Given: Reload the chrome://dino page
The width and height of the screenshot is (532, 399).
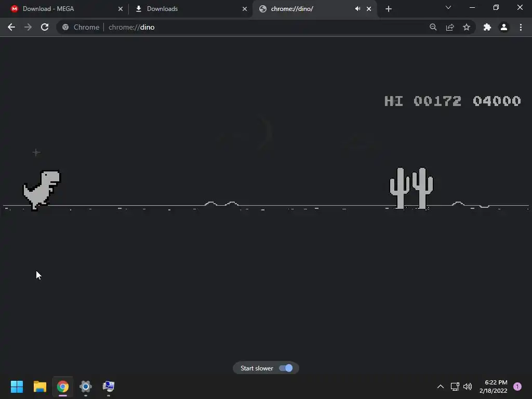Looking at the screenshot, I should click(45, 27).
